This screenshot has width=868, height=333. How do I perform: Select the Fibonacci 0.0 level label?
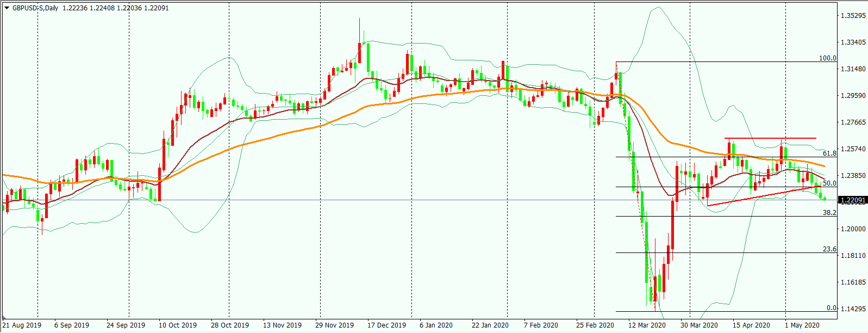[x=832, y=308]
